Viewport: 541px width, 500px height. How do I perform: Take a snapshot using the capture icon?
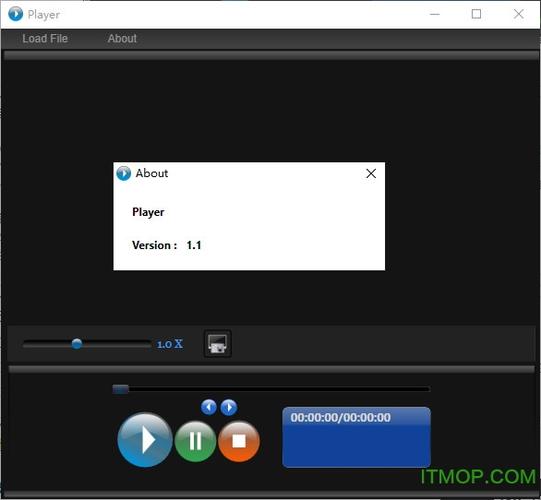pos(217,344)
